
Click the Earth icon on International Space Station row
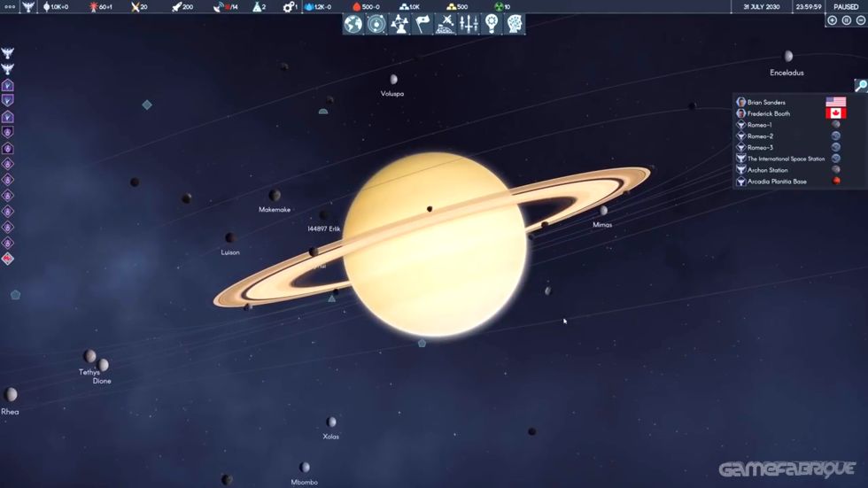(x=836, y=159)
